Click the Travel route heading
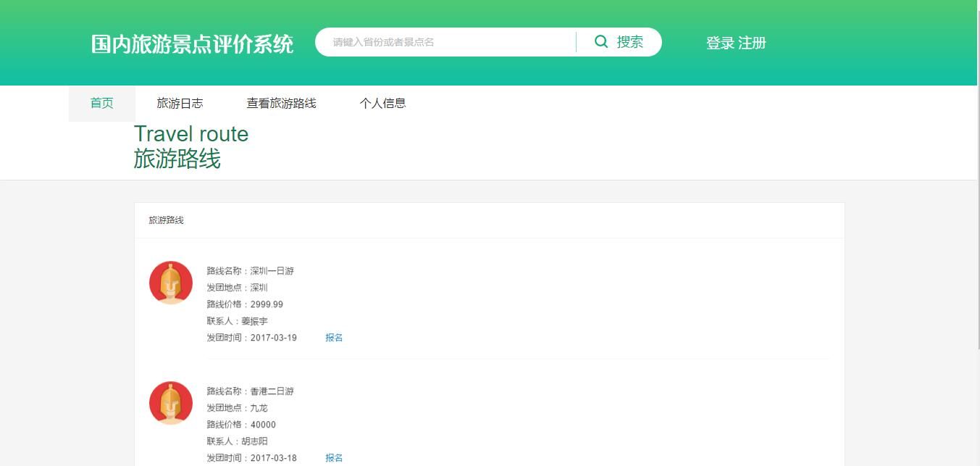The height and width of the screenshot is (466, 980). [x=191, y=134]
